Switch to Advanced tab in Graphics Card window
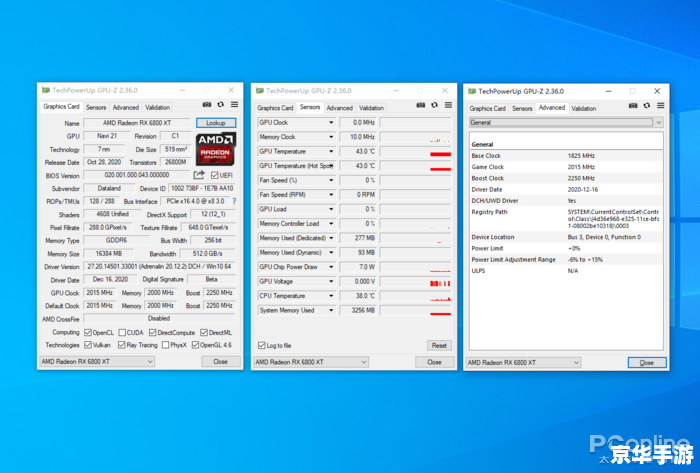Screen dimensions: 700x473 pyautogui.click(x=125, y=108)
